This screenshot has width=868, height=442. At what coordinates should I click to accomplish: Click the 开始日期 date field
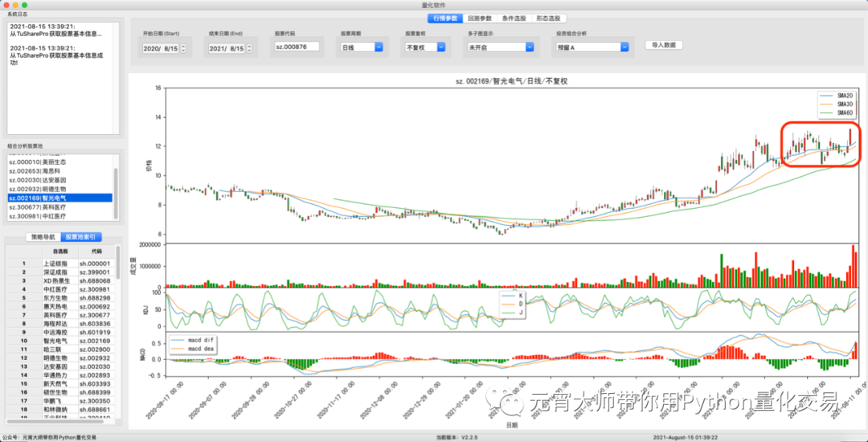click(x=161, y=49)
